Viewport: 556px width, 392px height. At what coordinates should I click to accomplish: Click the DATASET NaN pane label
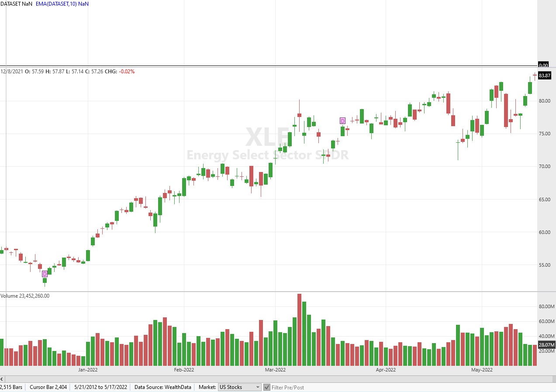click(16, 3)
